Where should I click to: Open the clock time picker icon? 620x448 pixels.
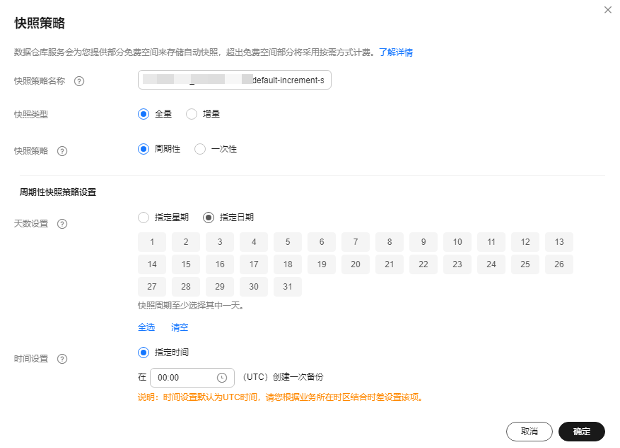point(222,378)
